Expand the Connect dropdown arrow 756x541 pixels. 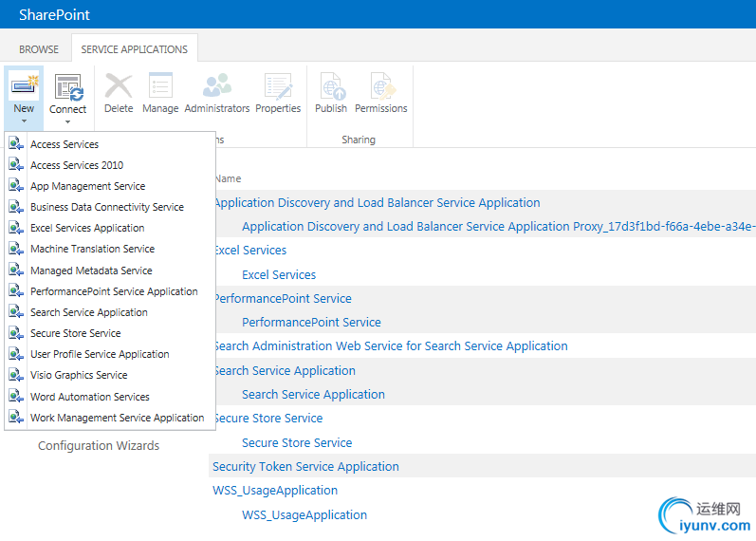click(x=68, y=122)
